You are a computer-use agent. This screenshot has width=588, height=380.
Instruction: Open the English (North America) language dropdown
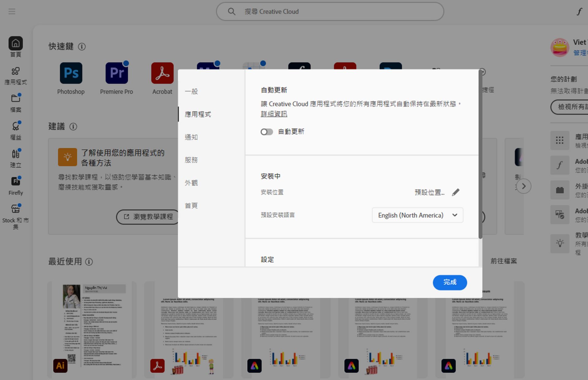pyautogui.click(x=417, y=215)
